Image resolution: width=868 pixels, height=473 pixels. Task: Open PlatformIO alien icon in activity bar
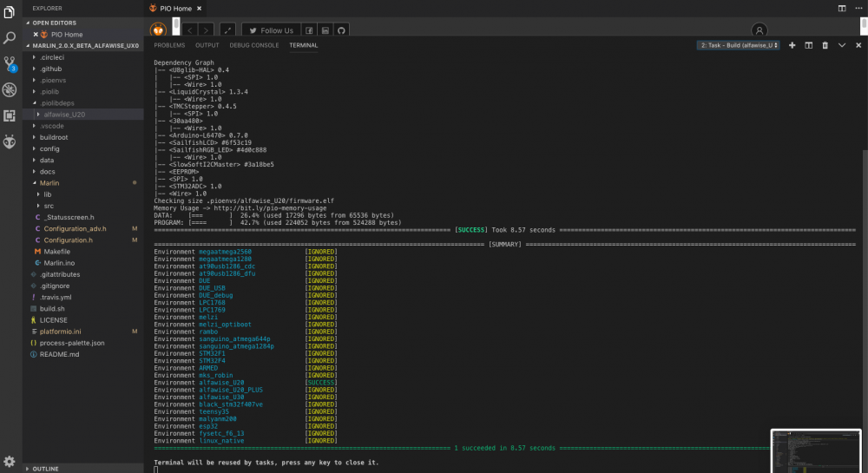[10, 141]
